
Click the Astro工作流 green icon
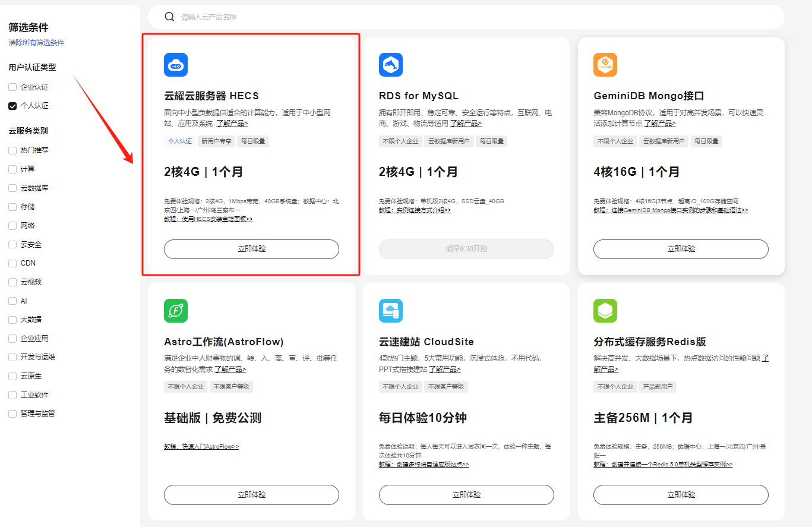tap(175, 310)
